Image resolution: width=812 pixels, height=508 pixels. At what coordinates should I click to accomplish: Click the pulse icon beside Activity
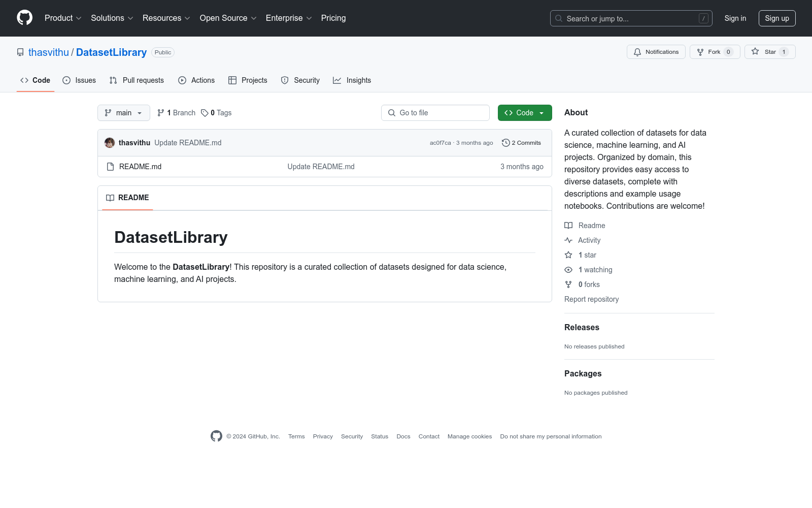[x=568, y=240]
